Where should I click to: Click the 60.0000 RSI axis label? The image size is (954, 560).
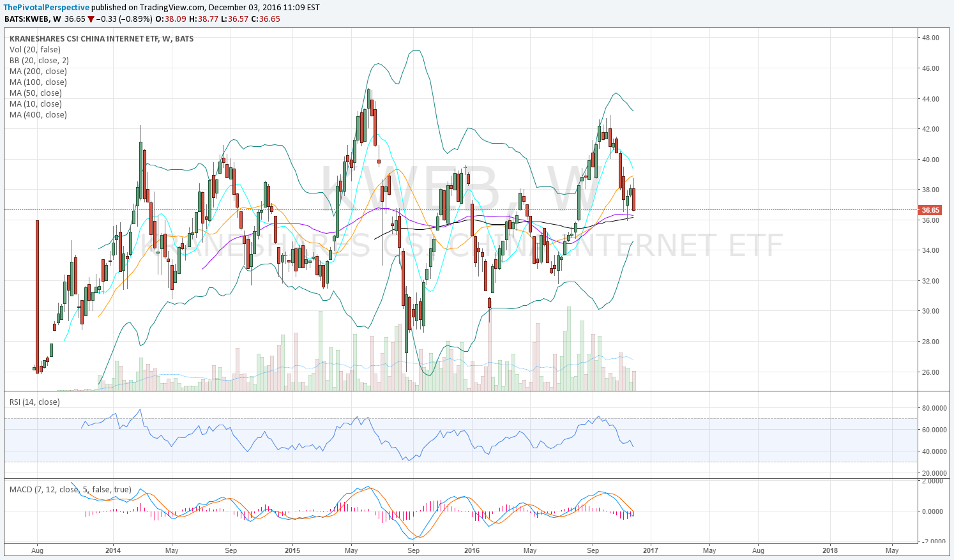(x=934, y=430)
